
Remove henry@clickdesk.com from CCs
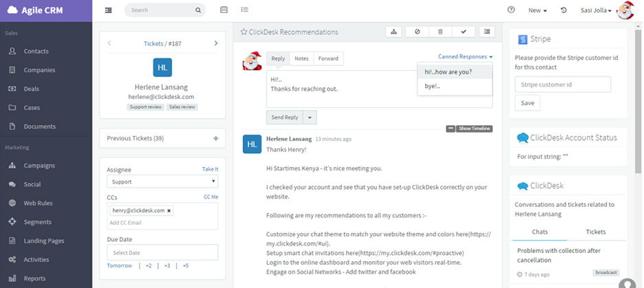169,210
